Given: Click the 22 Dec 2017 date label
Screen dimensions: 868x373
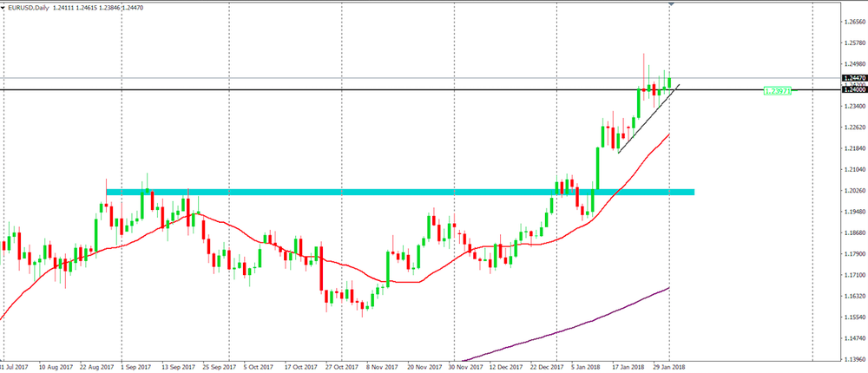Looking at the screenshot, I should (548, 367).
